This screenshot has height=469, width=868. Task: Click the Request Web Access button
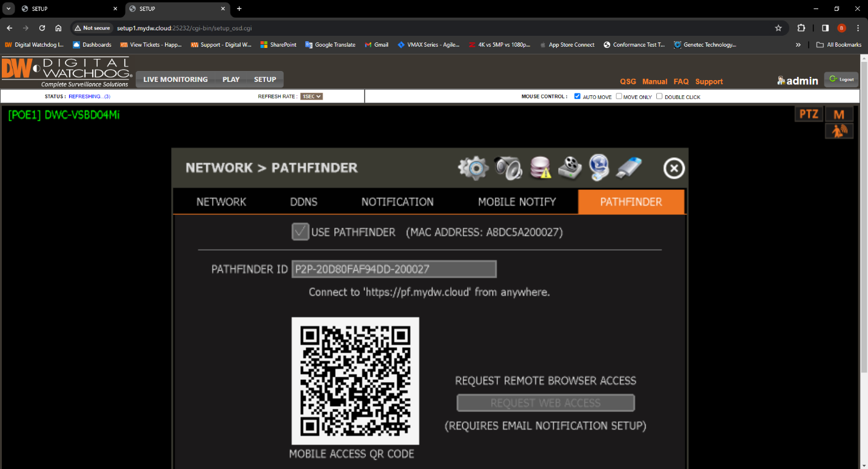pos(545,403)
